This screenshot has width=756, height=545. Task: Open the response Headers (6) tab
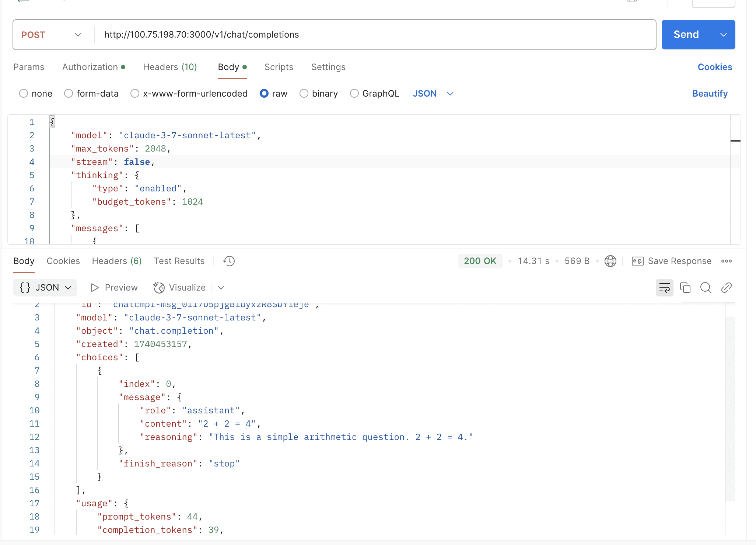[117, 261]
